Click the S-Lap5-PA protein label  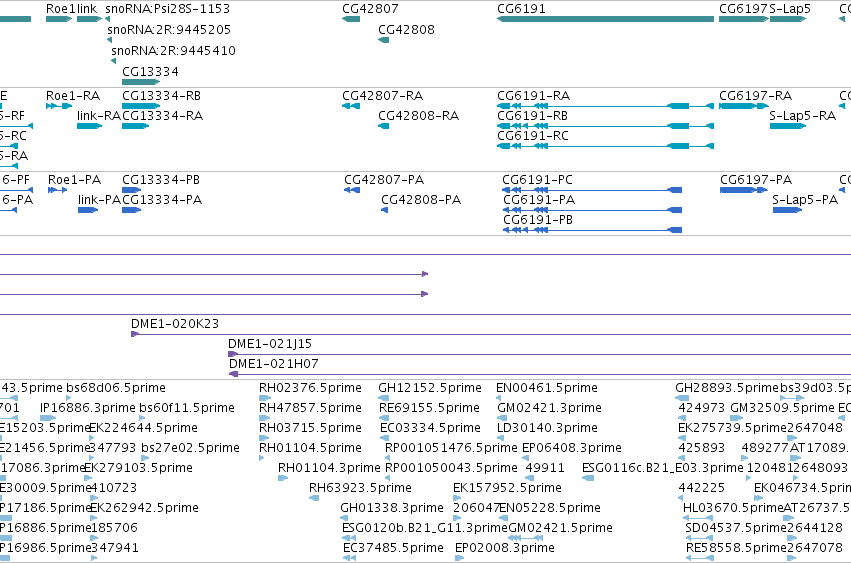805,200
